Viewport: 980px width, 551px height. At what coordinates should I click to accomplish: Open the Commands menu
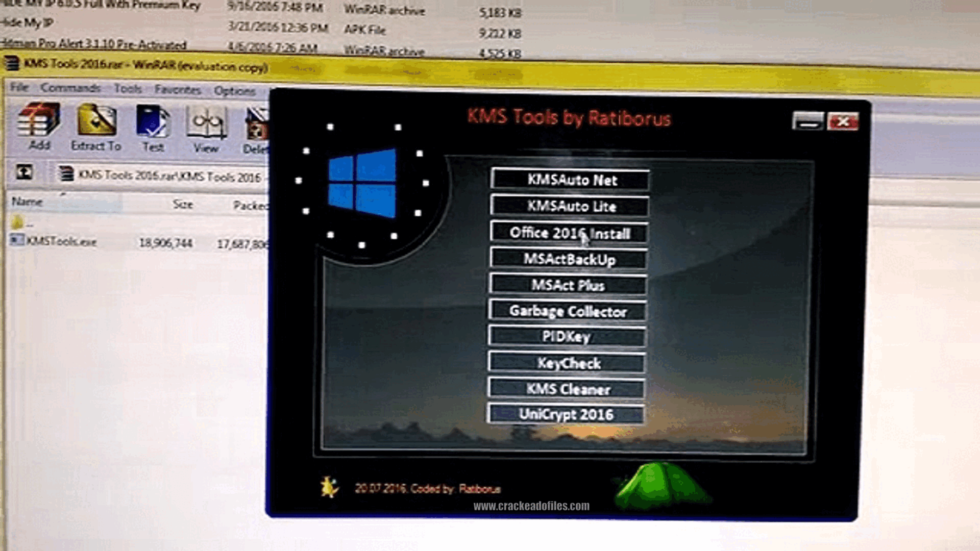tap(70, 88)
